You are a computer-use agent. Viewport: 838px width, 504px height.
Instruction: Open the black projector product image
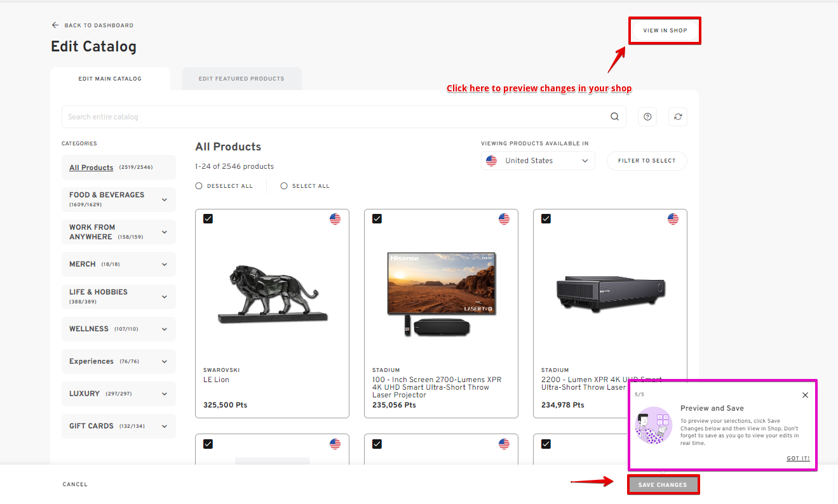611,294
